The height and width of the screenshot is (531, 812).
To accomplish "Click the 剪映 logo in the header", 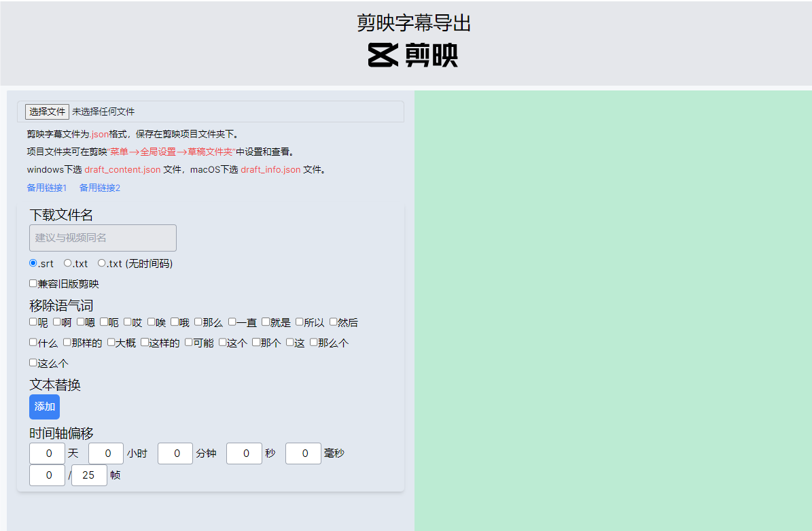I will (x=412, y=55).
